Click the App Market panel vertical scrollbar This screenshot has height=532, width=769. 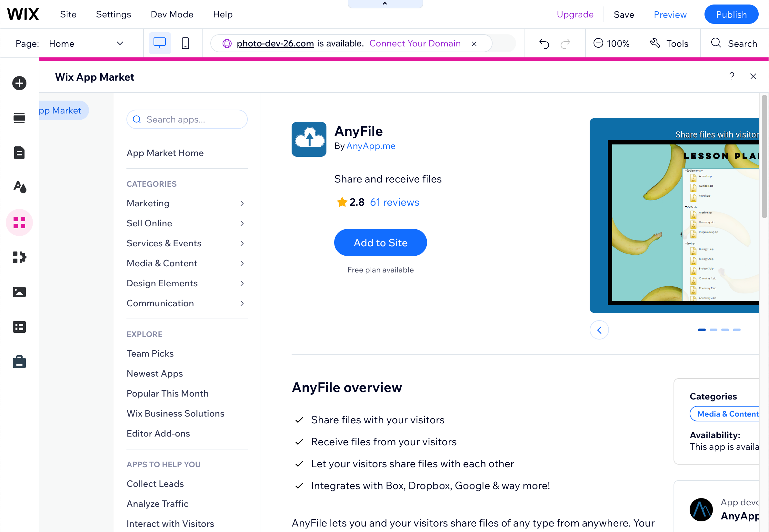pos(764,157)
